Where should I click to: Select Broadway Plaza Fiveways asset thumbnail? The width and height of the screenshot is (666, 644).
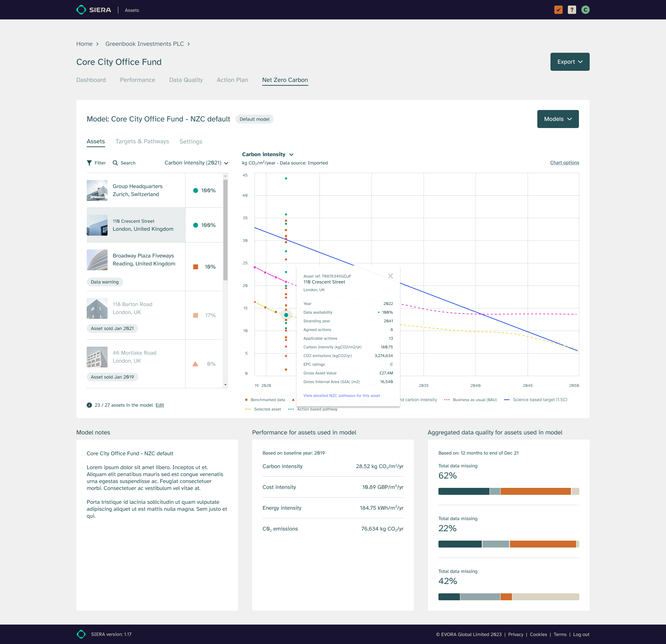pyautogui.click(x=97, y=260)
